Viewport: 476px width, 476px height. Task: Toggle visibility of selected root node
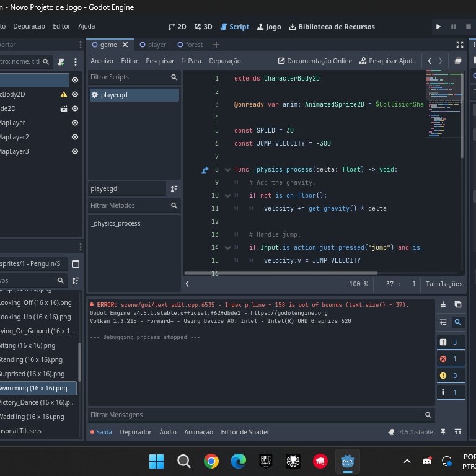pyautogui.click(x=75, y=80)
